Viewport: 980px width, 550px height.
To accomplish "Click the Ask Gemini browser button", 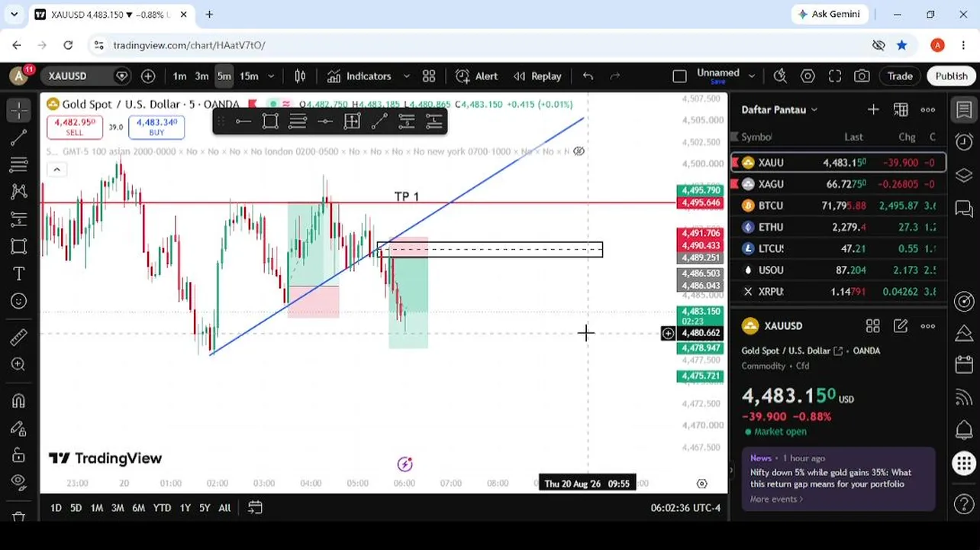I will point(829,15).
